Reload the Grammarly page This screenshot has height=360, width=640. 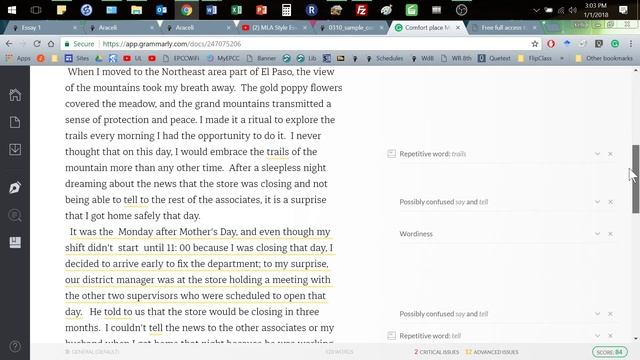point(37,44)
